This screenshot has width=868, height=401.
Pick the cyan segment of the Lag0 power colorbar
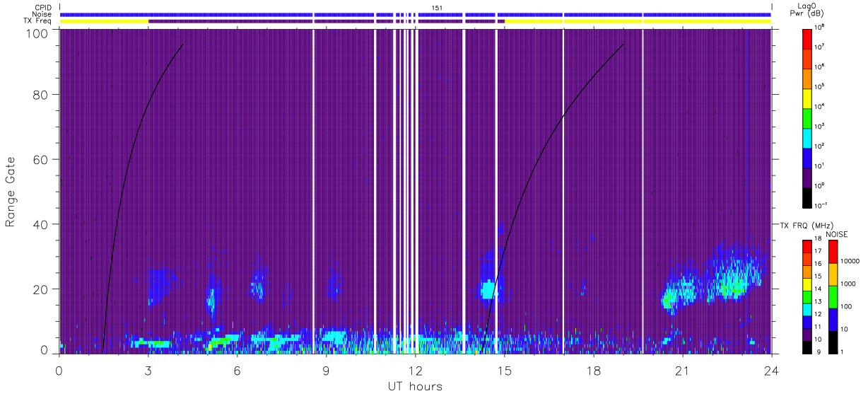(809, 136)
